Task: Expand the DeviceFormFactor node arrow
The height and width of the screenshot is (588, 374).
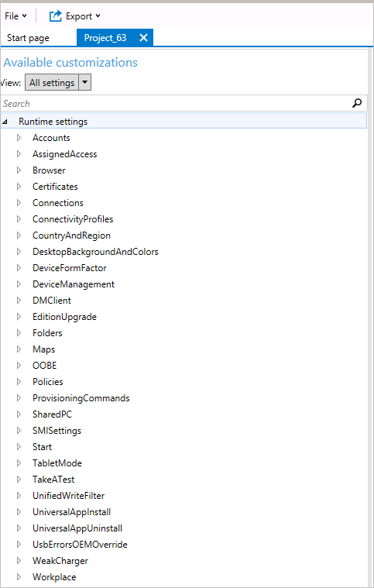Action: [19, 268]
